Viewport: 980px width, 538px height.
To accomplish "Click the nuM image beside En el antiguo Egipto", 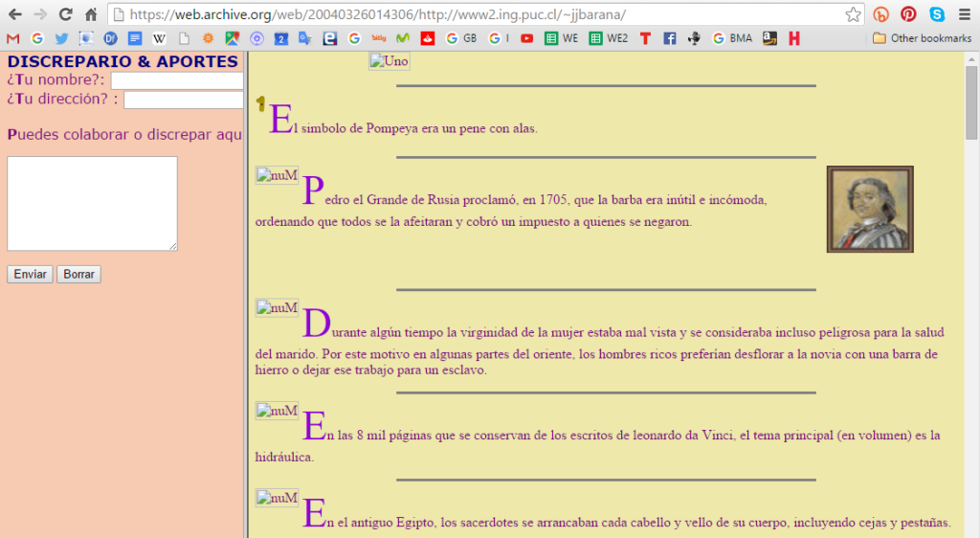I will (x=277, y=498).
